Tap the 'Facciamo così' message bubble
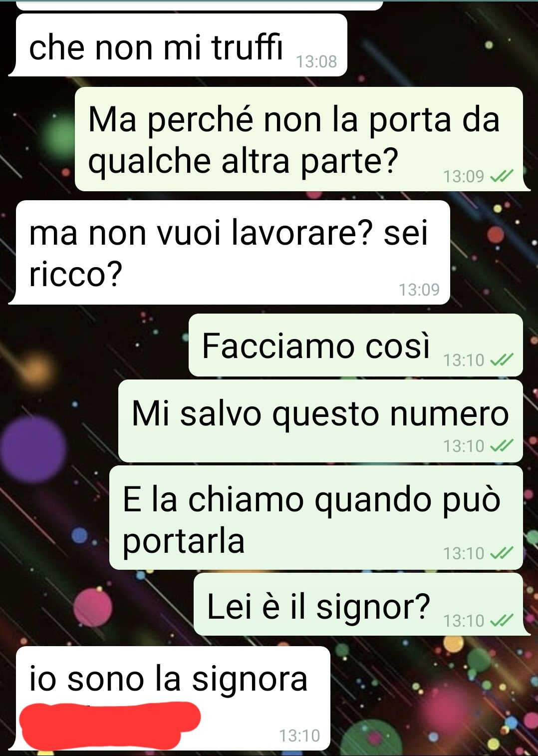The width and height of the screenshot is (538, 756). pyautogui.click(x=356, y=345)
